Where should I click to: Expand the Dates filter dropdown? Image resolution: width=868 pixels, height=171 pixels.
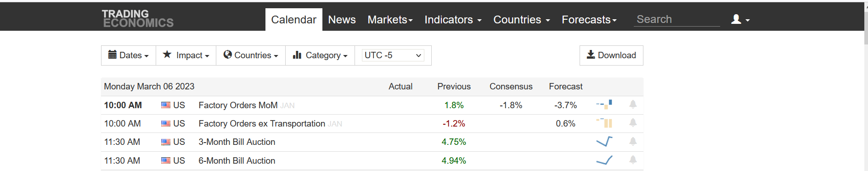point(129,55)
